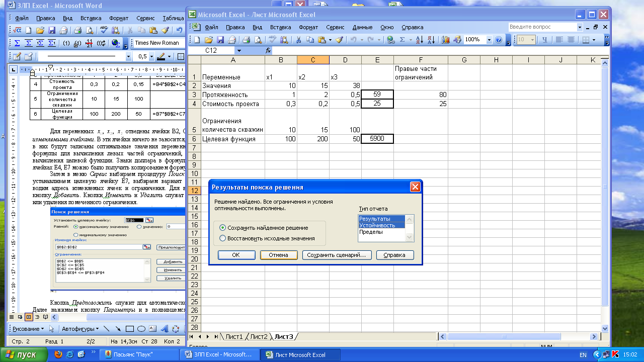Select 'Восстановить исходные значения' radio option
644x362 pixels.
point(223,238)
